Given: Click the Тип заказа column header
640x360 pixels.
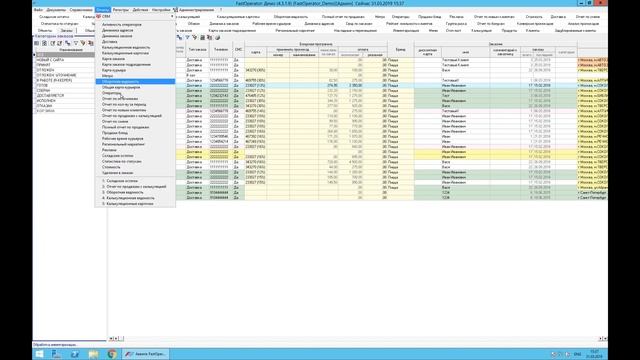Looking at the screenshot, I should [x=197, y=49].
